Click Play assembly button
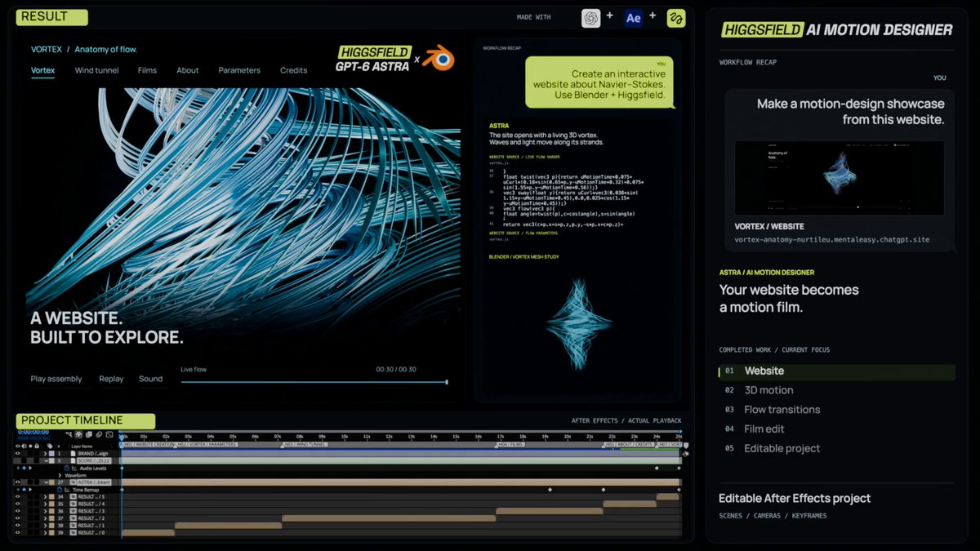This screenshot has height=551, width=980. (x=56, y=379)
